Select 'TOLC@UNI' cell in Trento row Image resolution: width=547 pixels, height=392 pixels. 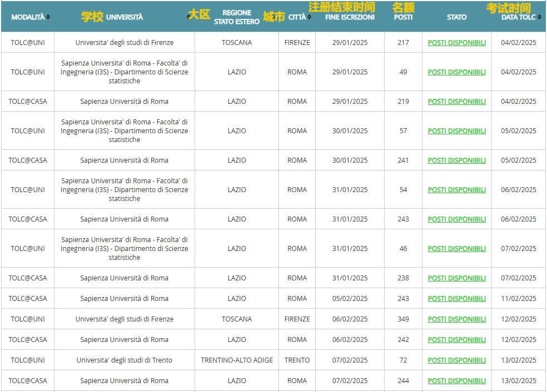pyautogui.click(x=28, y=360)
